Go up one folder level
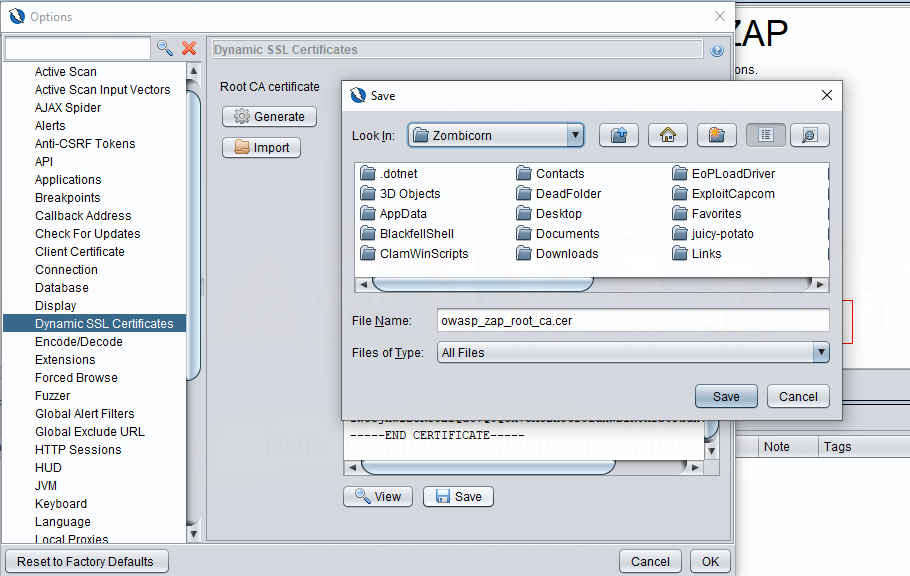The width and height of the screenshot is (910, 576). (619, 135)
